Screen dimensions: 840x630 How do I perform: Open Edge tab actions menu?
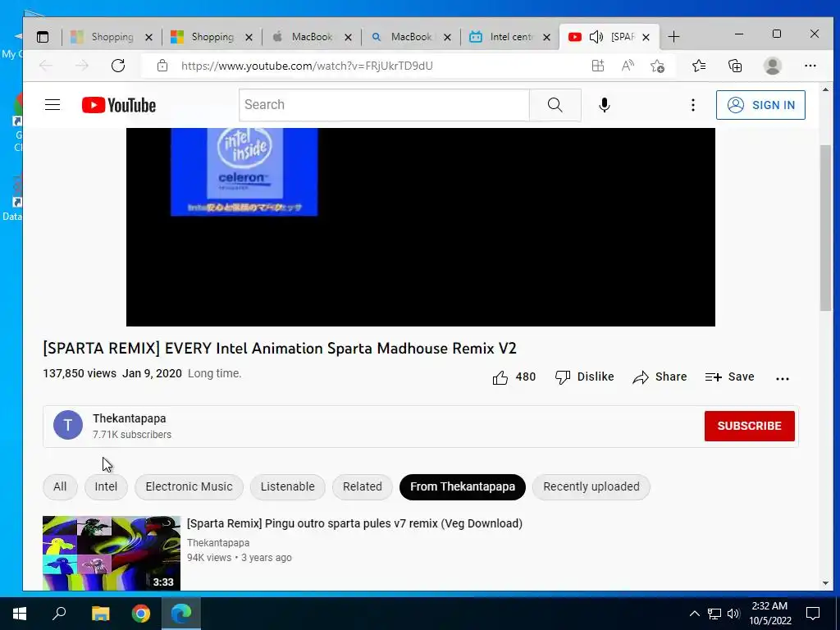(43, 37)
